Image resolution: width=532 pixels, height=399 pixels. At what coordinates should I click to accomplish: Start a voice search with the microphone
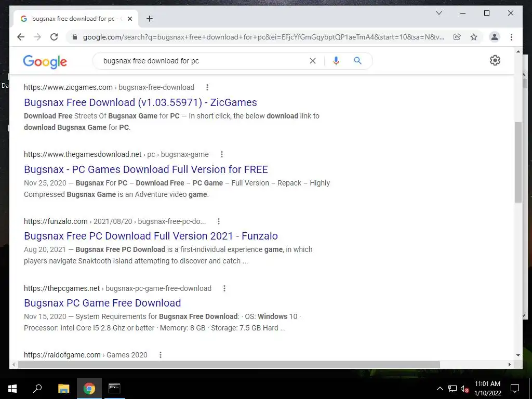click(x=336, y=61)
